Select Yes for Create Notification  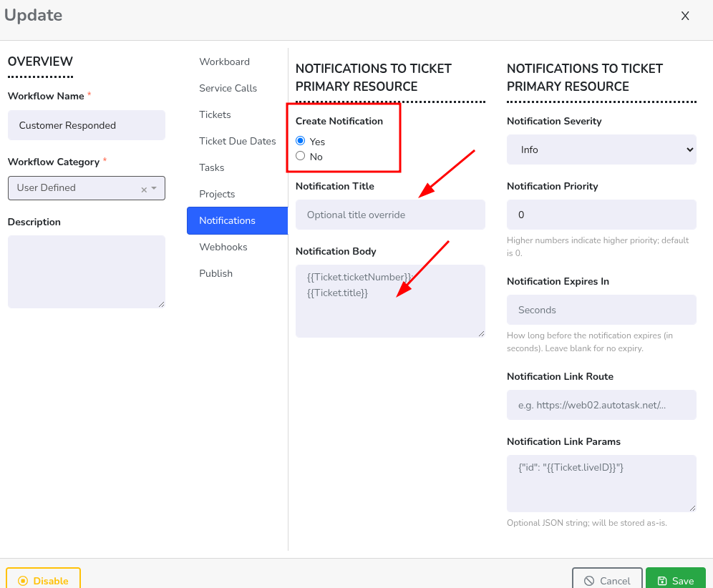(x=301, y=141)
